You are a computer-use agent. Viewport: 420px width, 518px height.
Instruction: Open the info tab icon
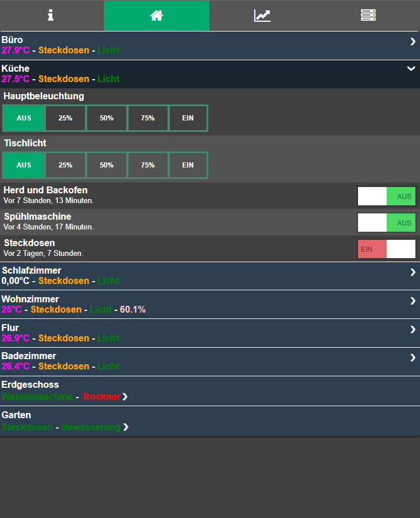click(51, 15)
